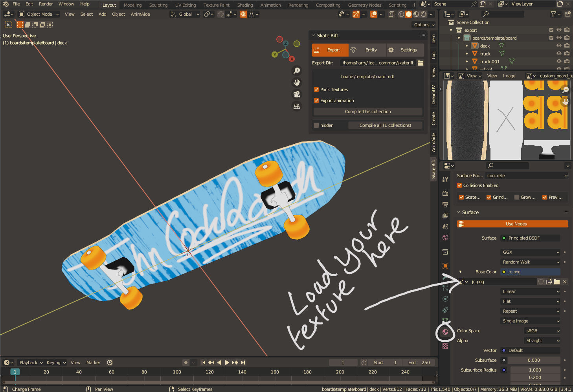Hide the deck object with eye icon
The width and height of the screenshot is (573, 392).
coord(559,46)
